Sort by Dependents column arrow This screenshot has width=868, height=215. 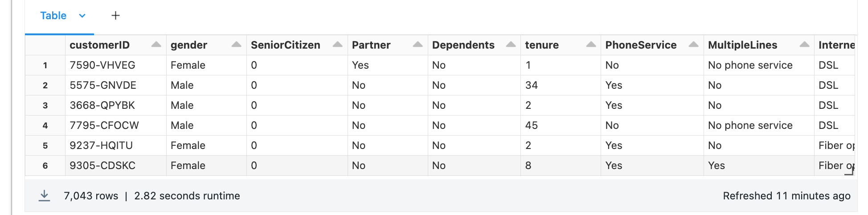(511, 45)
